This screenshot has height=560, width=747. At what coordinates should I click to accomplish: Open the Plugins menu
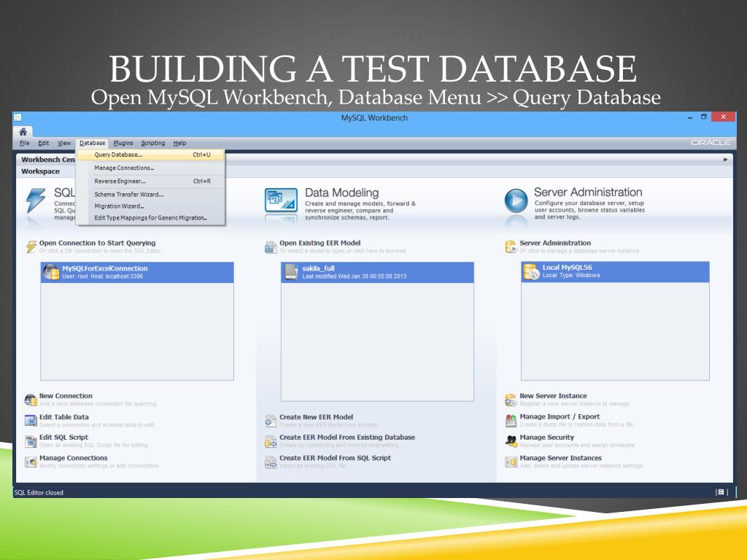[123, 143]
